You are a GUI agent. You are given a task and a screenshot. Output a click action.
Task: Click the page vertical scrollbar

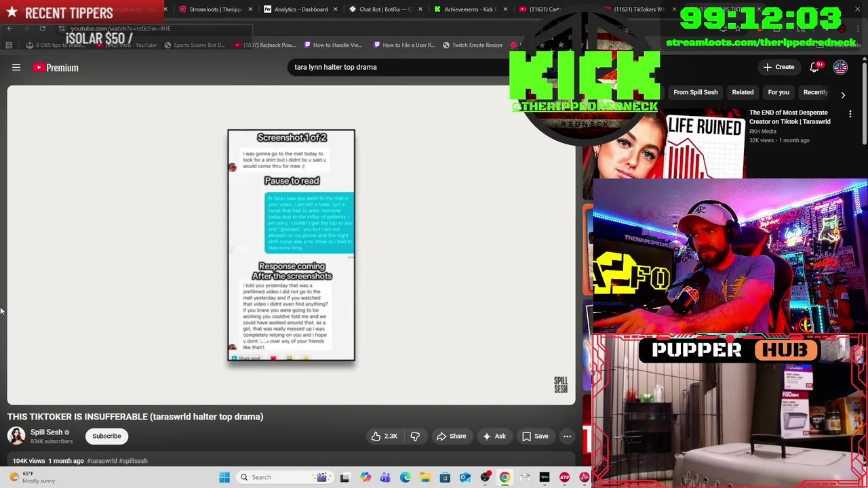pyautogui.click(x=864, y=102)
